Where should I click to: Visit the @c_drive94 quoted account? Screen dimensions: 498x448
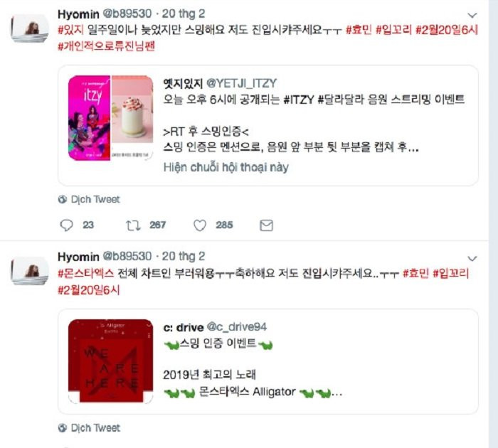click(x=237, y=327)
